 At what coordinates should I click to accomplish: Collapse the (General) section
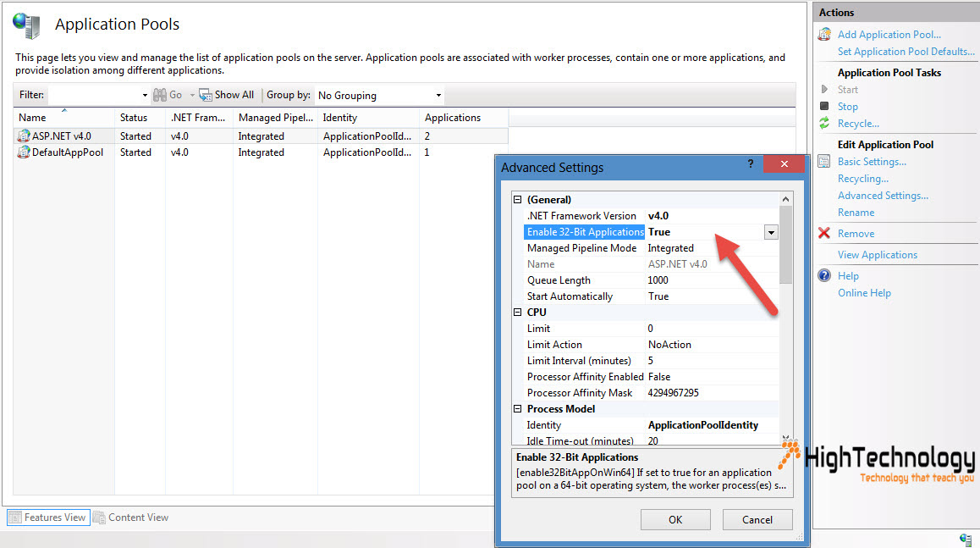pyautogui.click(x=517, y=200)
